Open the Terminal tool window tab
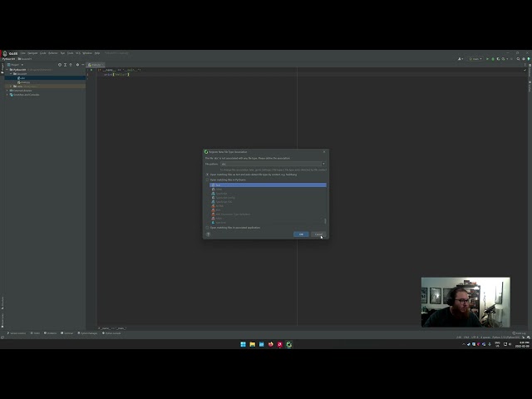The height and width of the screenshot is (399, 532). pyautogui.click(x=66, y=333)
